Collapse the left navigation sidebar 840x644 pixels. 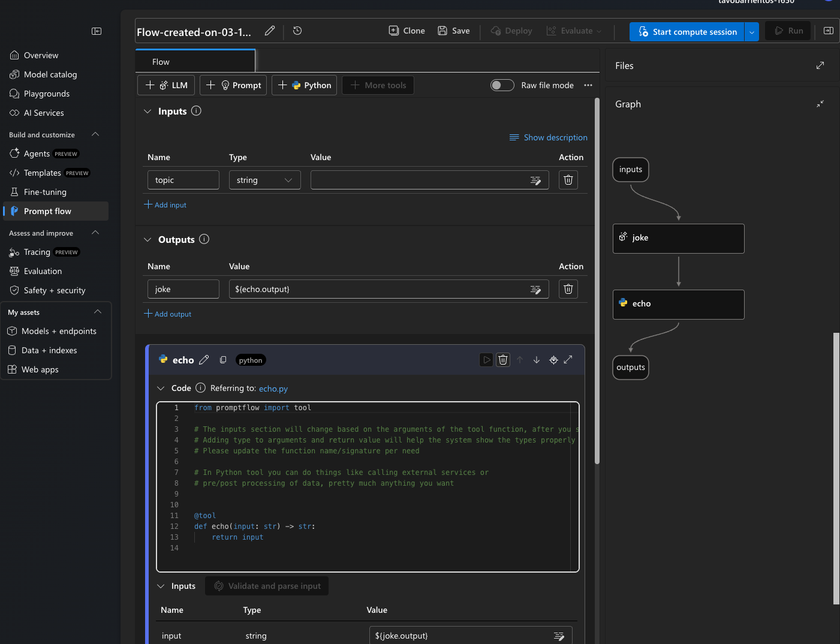97,31
